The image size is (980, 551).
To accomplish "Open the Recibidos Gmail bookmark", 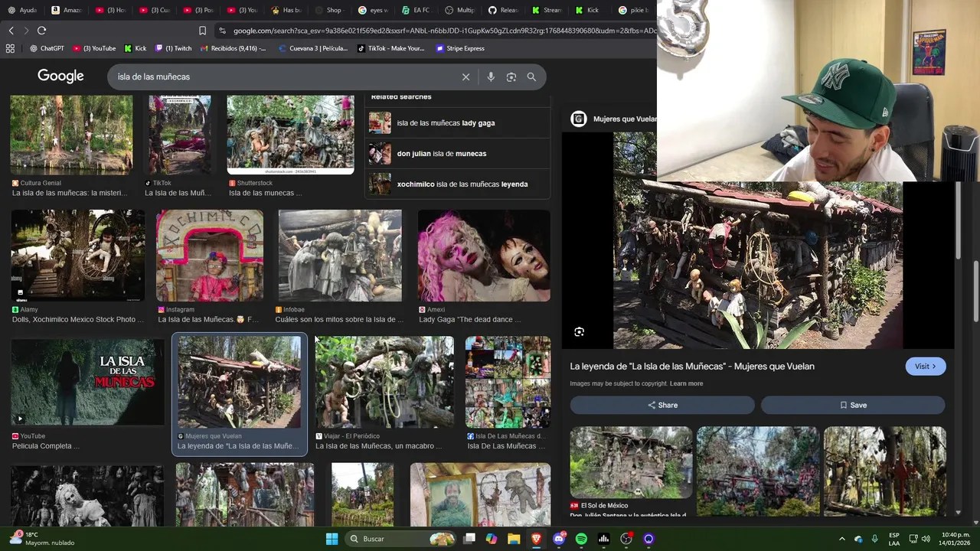I will pyautogui.click(x=233, y=48).
